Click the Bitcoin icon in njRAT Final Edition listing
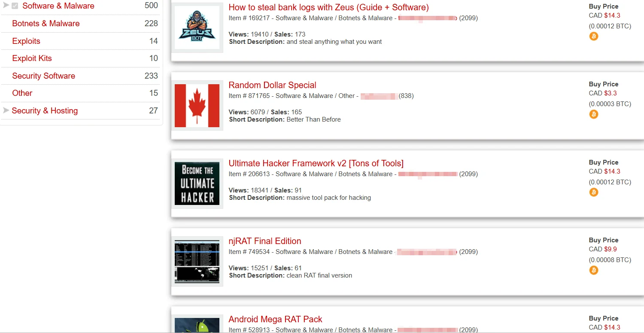 (593, 270)
